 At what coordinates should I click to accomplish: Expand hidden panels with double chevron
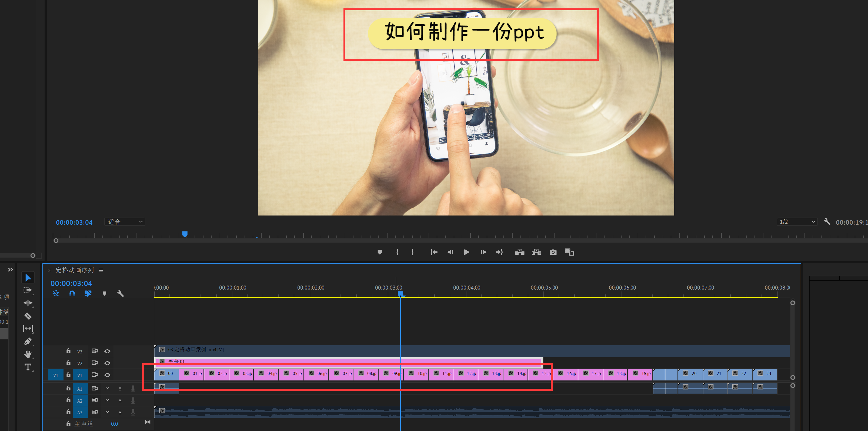click(10, 270)
